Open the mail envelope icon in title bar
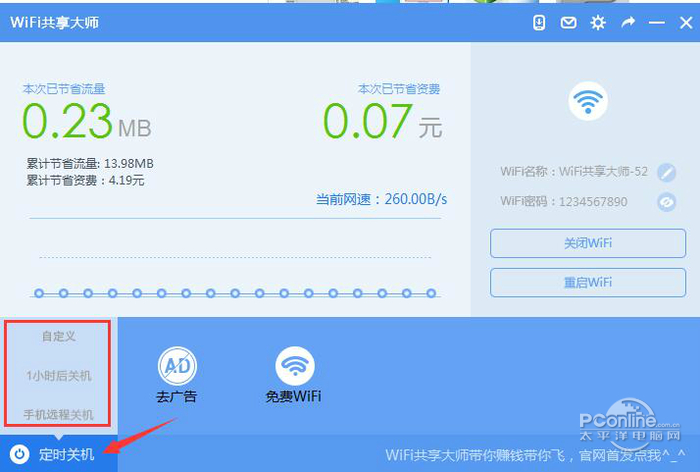The width and height of the screenshot is (700, 472). pos(568,22)
